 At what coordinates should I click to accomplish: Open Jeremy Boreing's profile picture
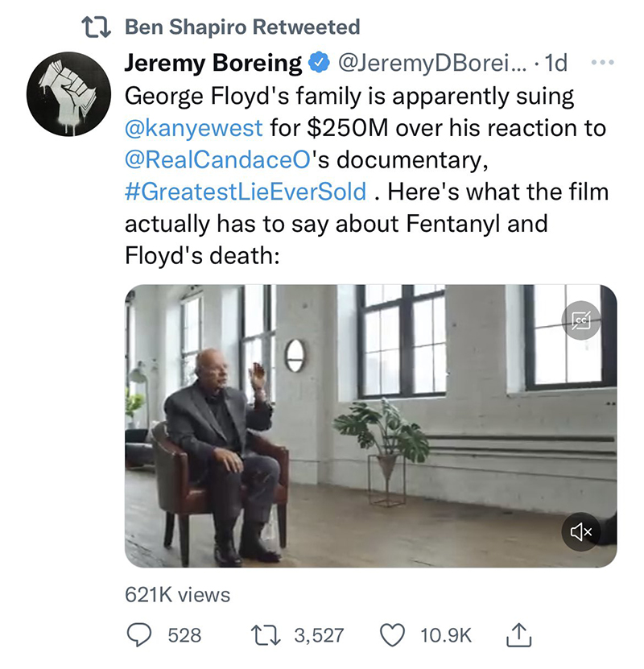[68, 94]
